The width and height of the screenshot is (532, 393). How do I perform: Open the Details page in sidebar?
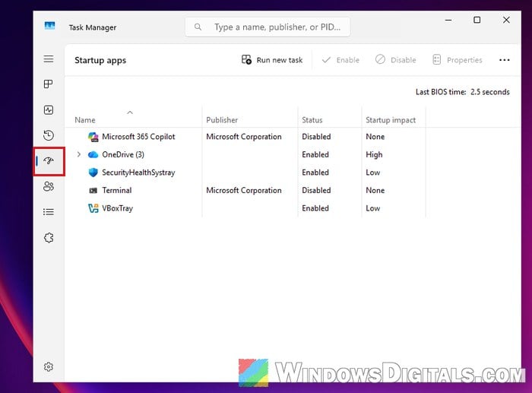[x=49, y=212]
